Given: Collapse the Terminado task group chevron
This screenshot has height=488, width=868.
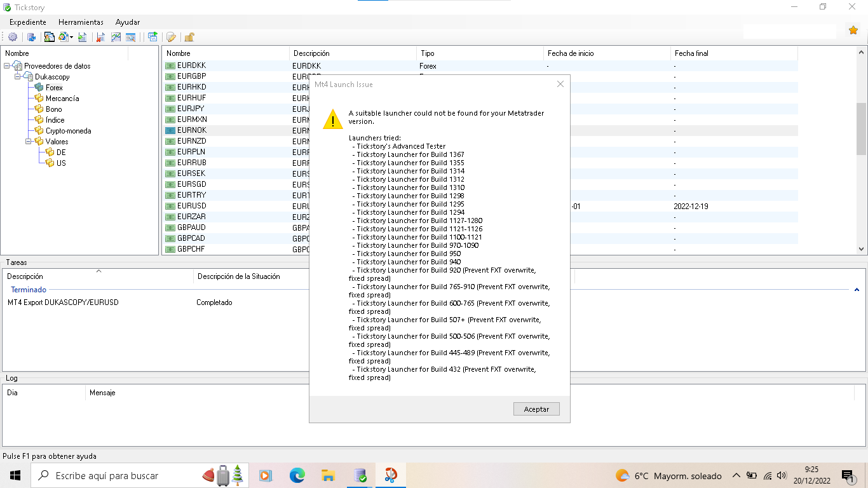Looking at the screenshot, I should [857, 290].
